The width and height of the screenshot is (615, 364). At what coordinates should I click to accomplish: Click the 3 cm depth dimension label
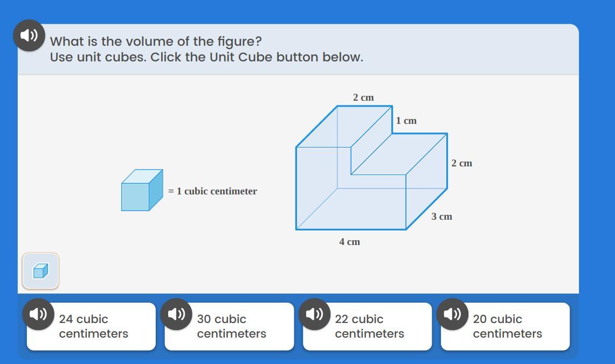(441, 216)
